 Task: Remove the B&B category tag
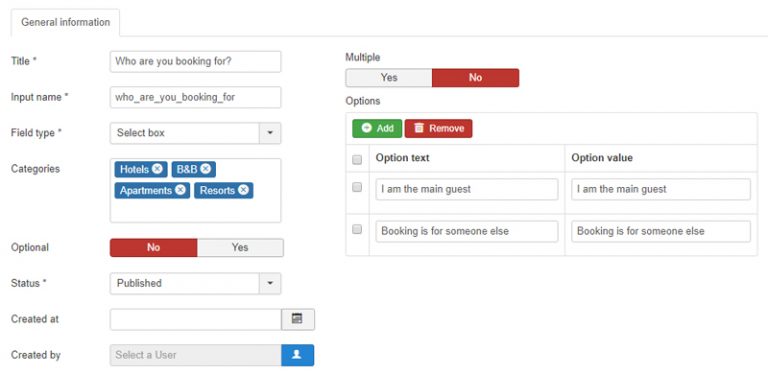206,169
